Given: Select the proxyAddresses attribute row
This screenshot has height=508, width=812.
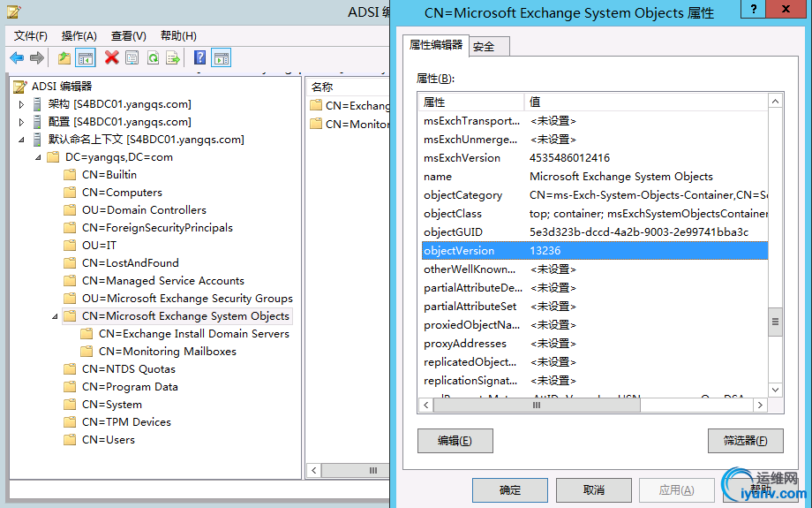Looking at the screenshot, I should click(x=595, y=344).
